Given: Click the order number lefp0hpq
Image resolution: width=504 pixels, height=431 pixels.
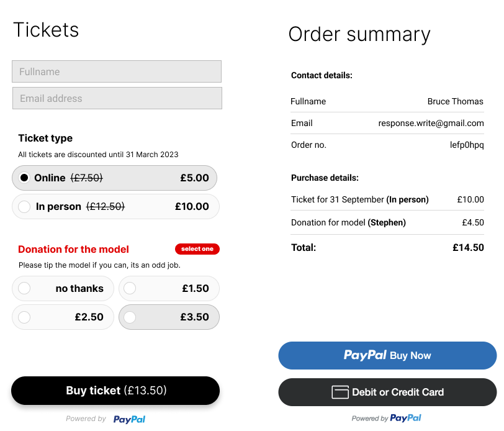Looking at the screenshot, I should tap(467, 145).
